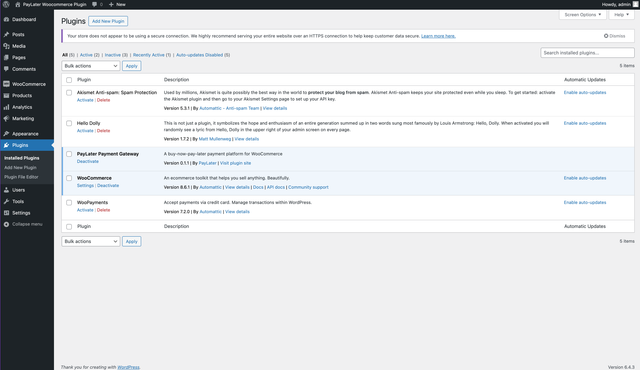View details of Hello Dolly plugin
Screen dimensions: 640x370
[x=247, y=139]
